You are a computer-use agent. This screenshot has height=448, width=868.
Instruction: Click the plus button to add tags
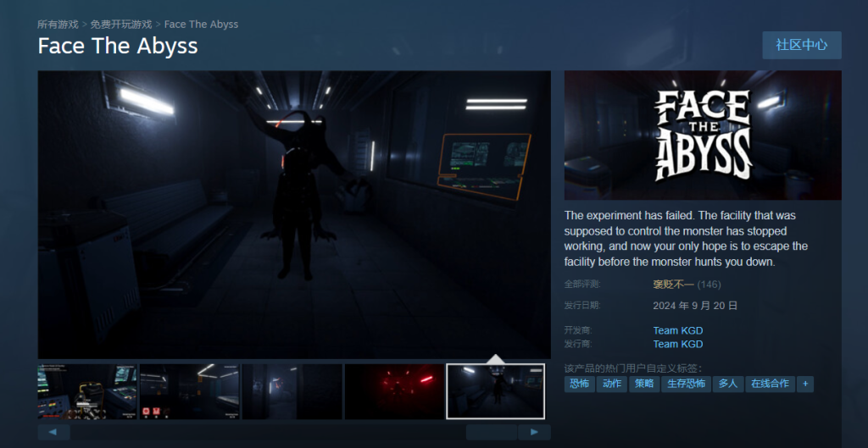click(805, 384)
